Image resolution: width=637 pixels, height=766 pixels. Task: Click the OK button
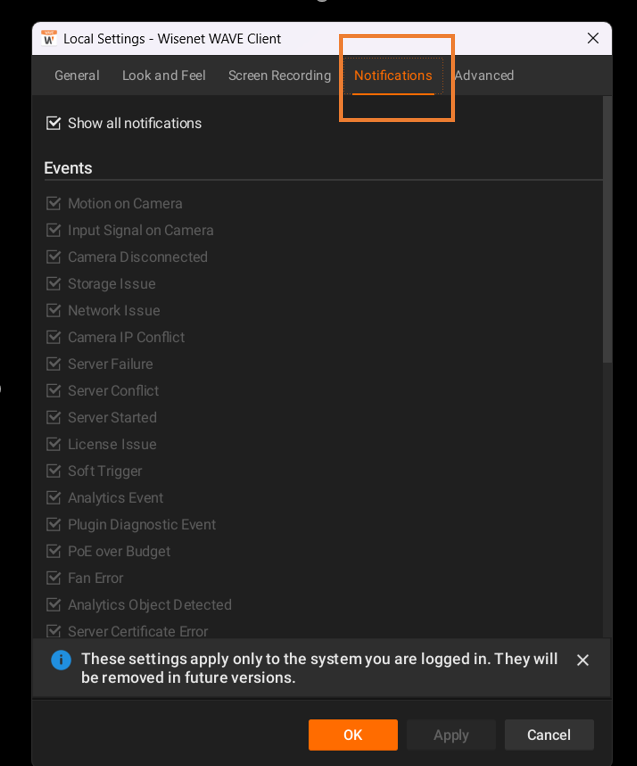click(353, 735)
